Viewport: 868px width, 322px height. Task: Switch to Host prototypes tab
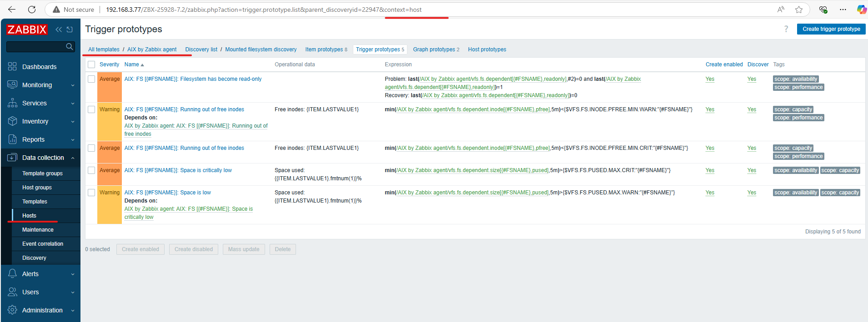(x=487, y=50)
